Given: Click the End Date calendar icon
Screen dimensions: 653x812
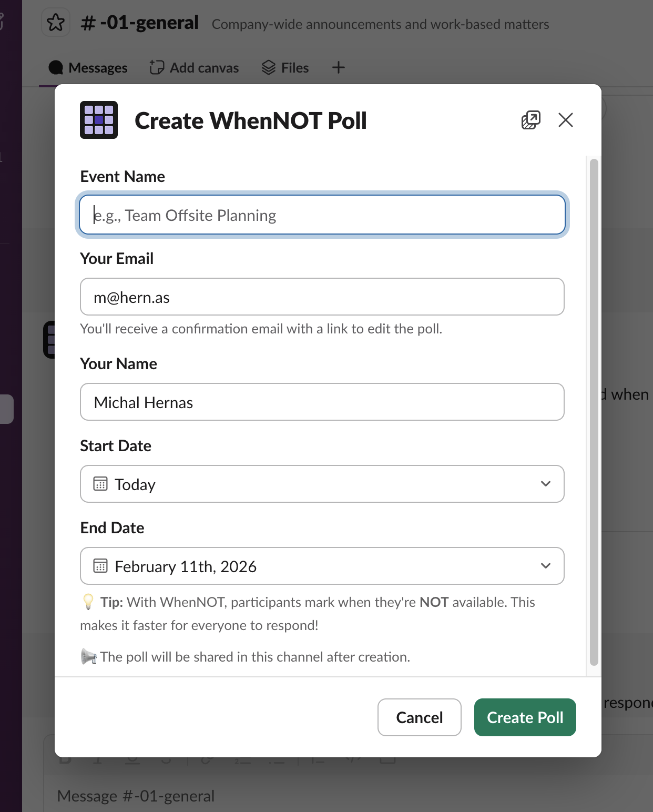Looking at the screenshot, I should pyautogui.click(x=100, y=566).
